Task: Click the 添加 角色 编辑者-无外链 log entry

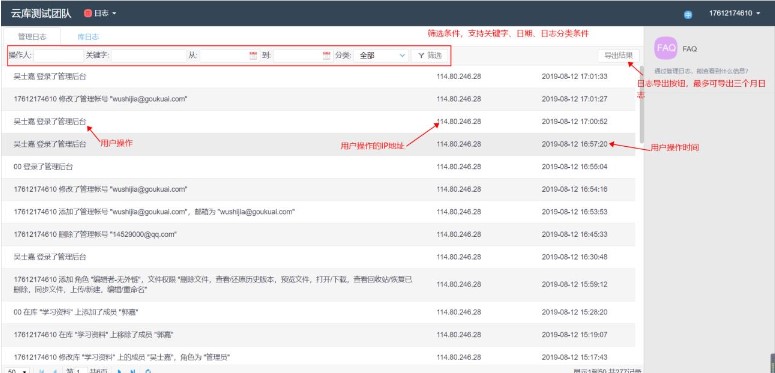Action: [213, 285]
